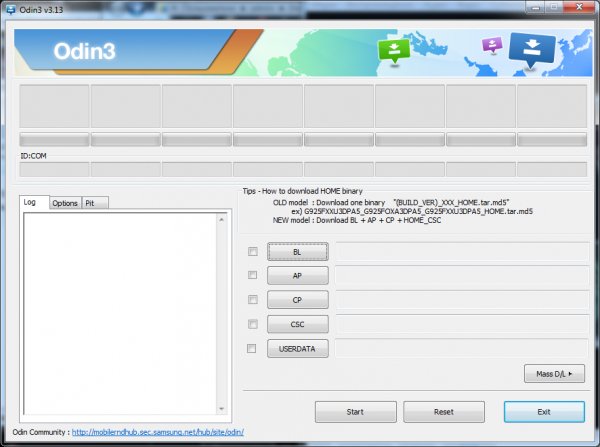Image resolution: width=600 pixels, height=447 pixels.
Task: Click the 'NEW model : Download BL + AP' line
Action: coord(357,220)
